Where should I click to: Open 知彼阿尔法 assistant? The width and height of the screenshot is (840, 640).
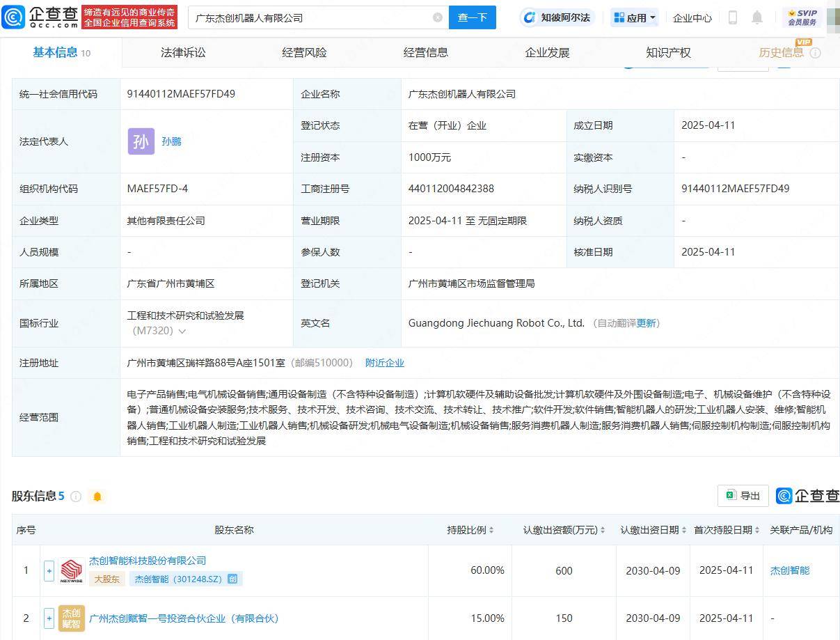coord(558,17)
